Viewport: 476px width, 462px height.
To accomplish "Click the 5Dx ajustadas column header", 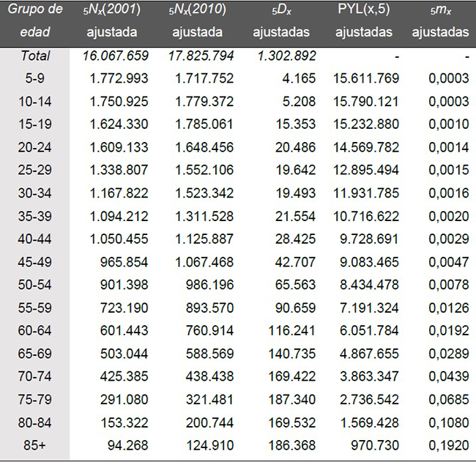I will tap(280, 21).
